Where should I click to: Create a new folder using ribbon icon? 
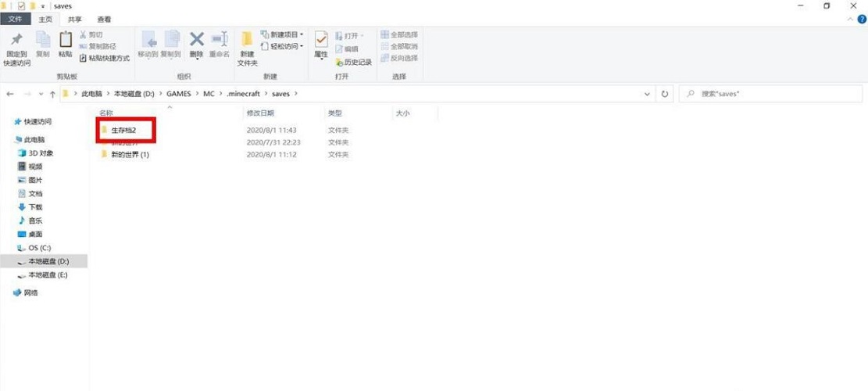click(247, 41)
